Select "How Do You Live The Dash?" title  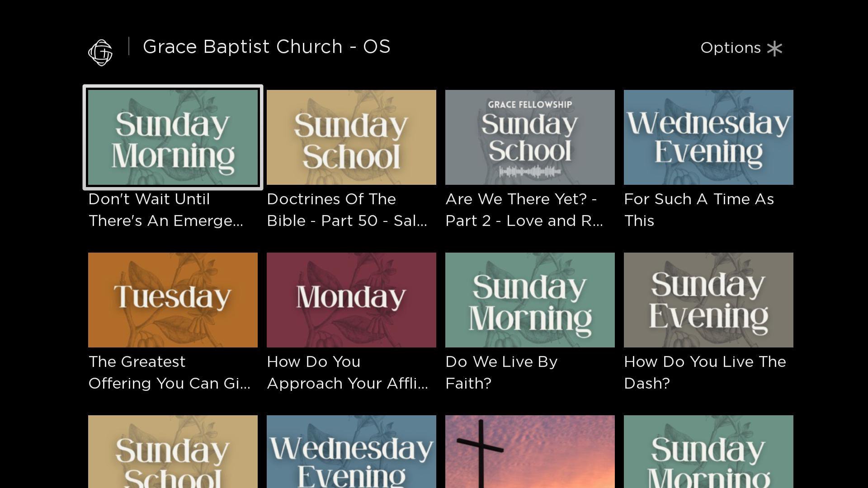(704, 373)
